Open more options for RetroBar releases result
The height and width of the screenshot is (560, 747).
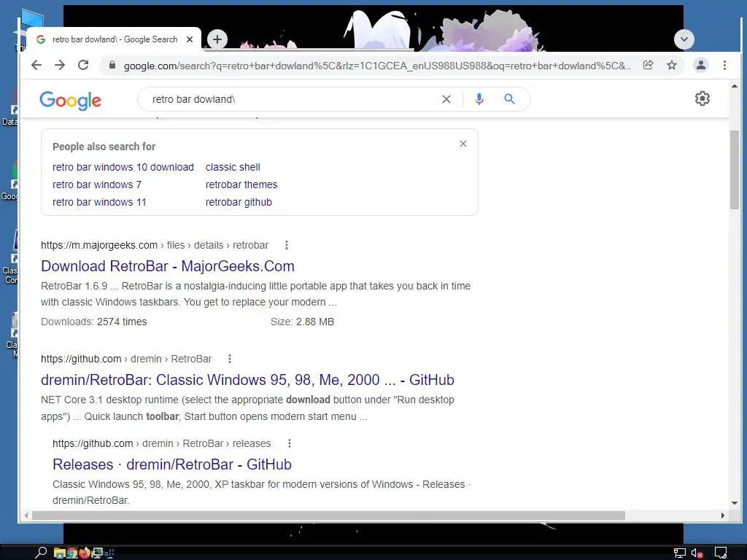(x=289, y=444)
